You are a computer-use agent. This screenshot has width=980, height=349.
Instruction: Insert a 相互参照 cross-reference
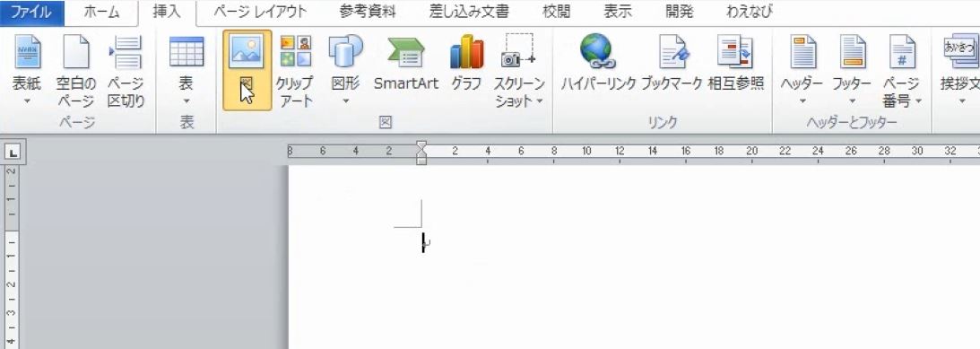(736, 63)
